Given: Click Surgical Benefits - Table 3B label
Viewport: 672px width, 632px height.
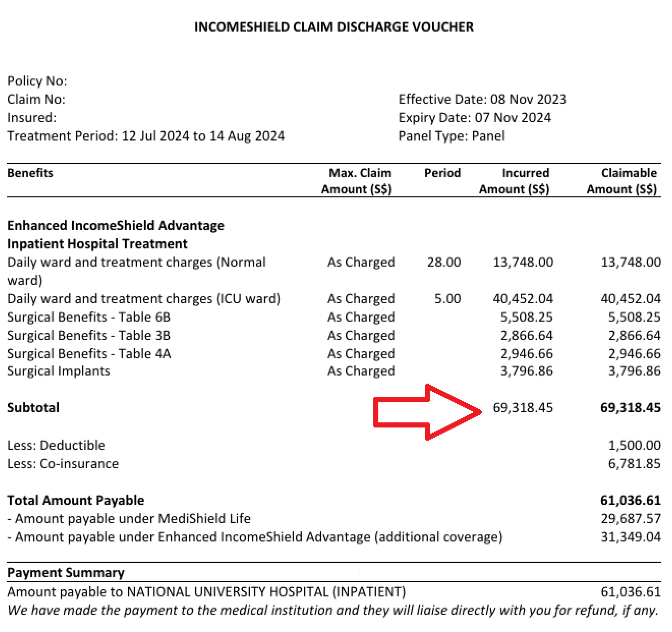Looking at the screenshot, I should tap(89, 335).
